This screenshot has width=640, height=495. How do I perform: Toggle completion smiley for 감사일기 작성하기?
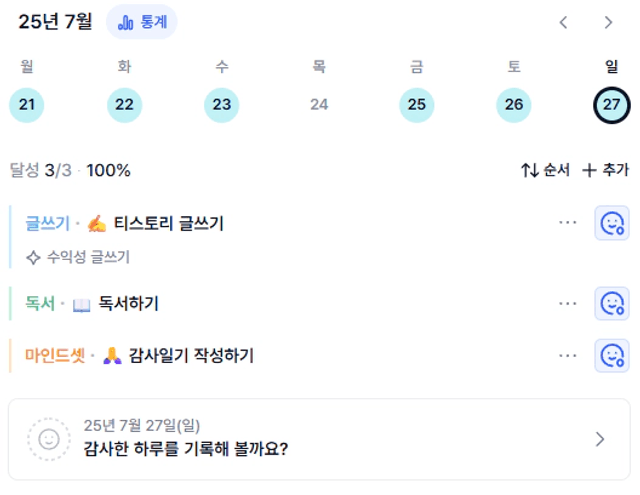(x=611, y=355)
